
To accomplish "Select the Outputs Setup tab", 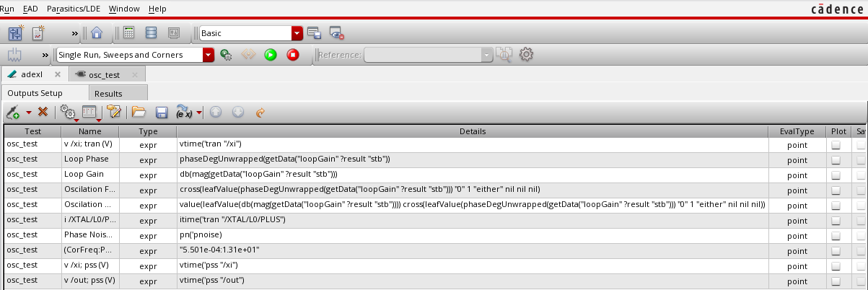I will [45, 93].
